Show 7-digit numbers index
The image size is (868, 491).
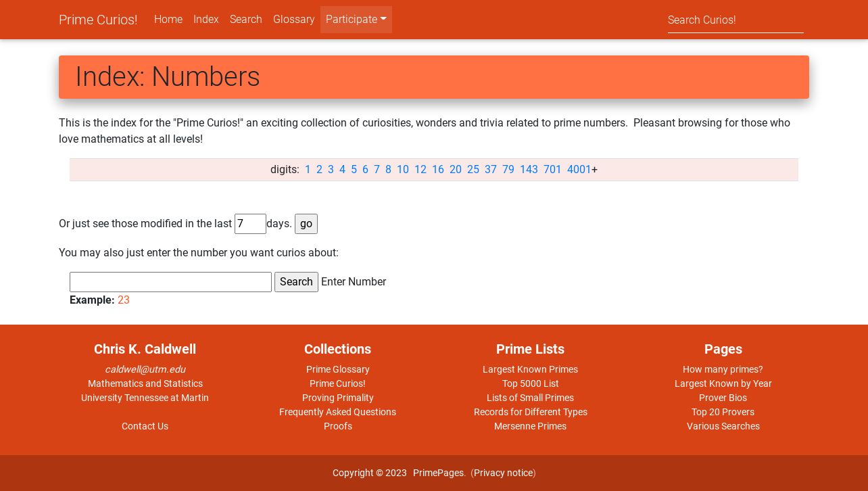pyautogui.click(x=377, y=170)
